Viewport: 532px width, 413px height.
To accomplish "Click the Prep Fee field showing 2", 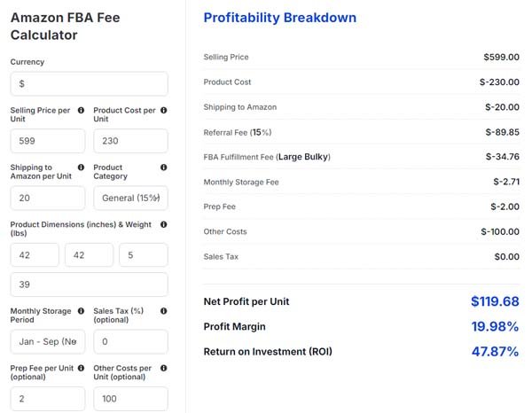I will pyautogui.click(x=48, y=399).
